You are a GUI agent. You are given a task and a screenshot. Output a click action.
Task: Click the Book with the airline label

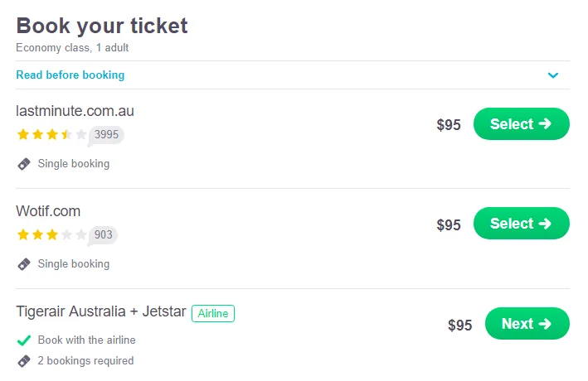(x=86, y=340)
